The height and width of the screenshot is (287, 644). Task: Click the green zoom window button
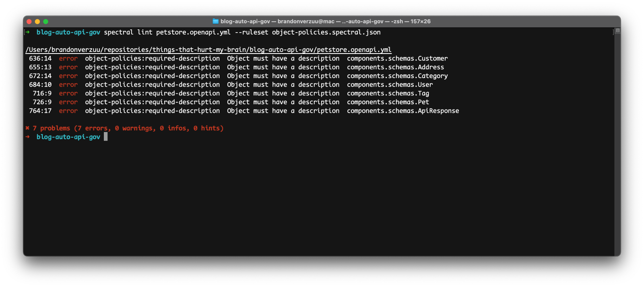[x=45, y=21]
